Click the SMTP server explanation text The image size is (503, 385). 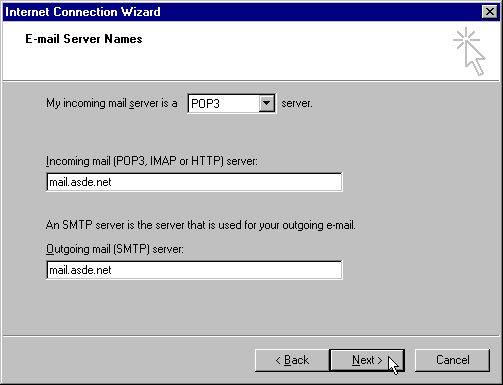click(201, 225)
